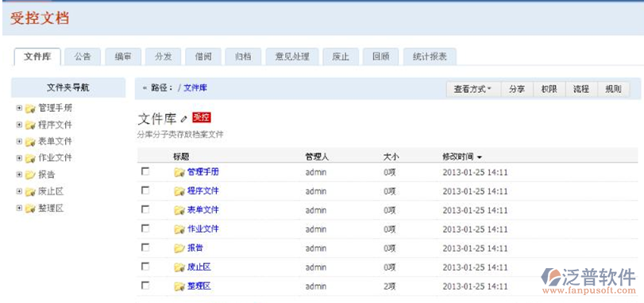The height and width of the screenshot is (303, 644).
Task: Select the checkbox for 整理区 row
Action: coord(145,285)
